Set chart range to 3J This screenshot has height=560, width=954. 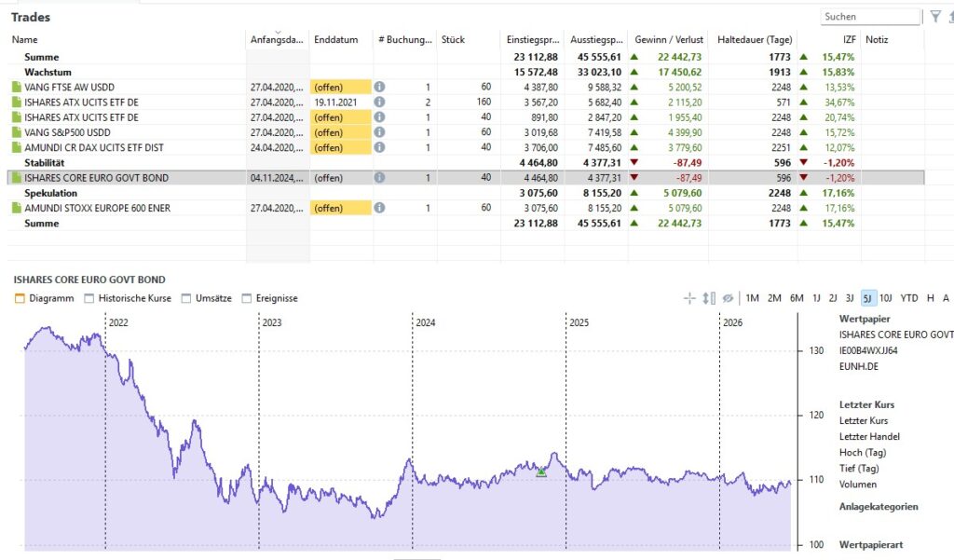[x=850, y=298]
